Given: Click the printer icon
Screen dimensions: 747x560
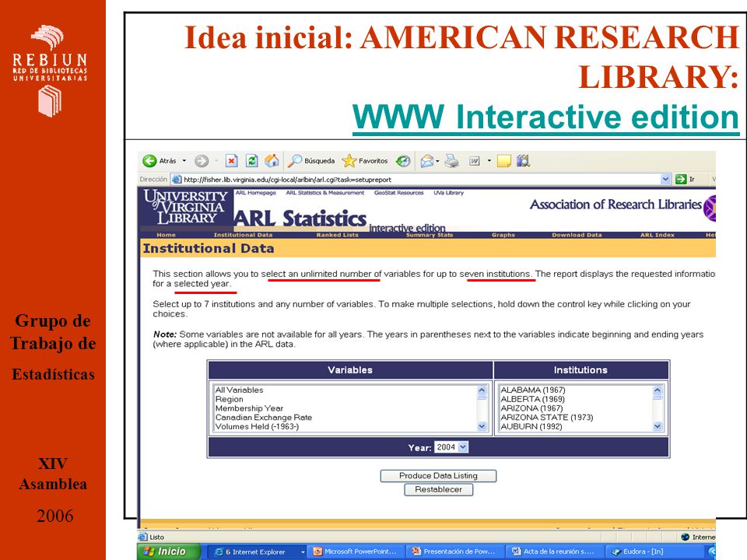Looking at the screenshot, I should (451, 161).
